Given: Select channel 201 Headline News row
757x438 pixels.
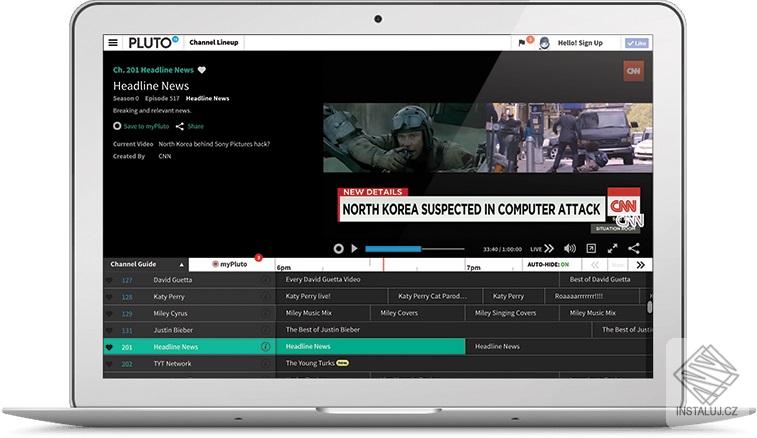Looking at the screenshot, I should 189,347.
